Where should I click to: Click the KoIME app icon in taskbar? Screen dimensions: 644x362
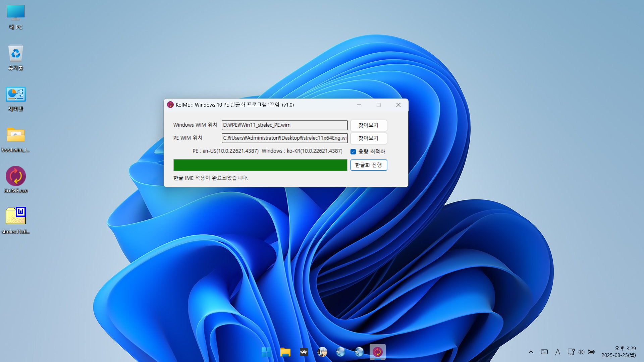coord(377,352)
